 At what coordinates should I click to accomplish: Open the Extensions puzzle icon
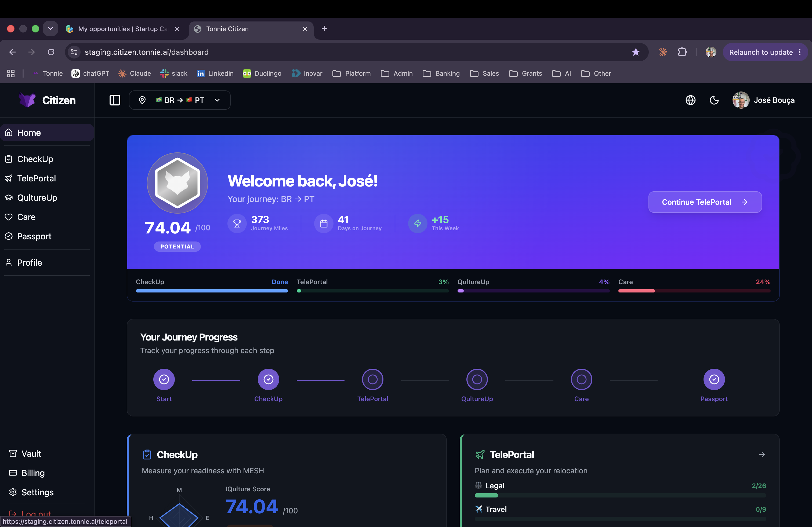coord(682,52)
